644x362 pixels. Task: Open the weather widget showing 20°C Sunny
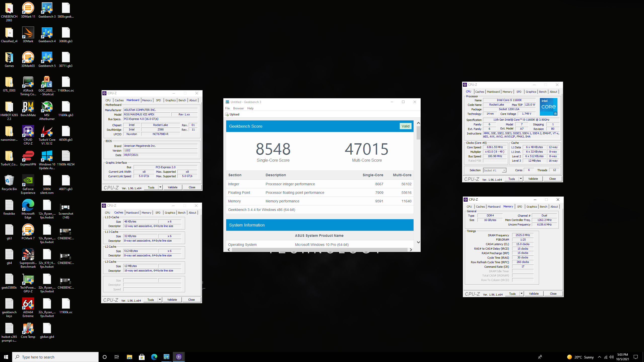pyautogui.click(x=580, y=357)
